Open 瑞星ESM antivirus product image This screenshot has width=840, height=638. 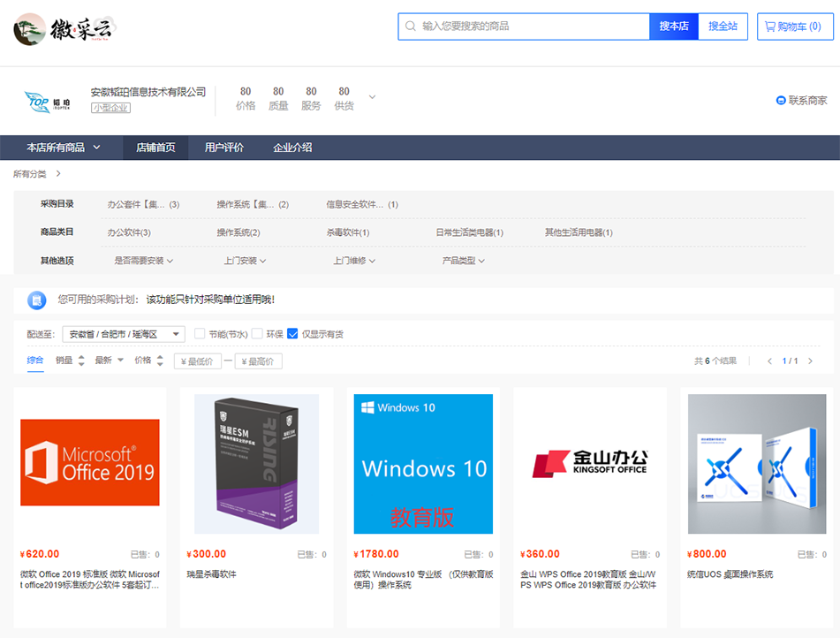pos(257,464)
